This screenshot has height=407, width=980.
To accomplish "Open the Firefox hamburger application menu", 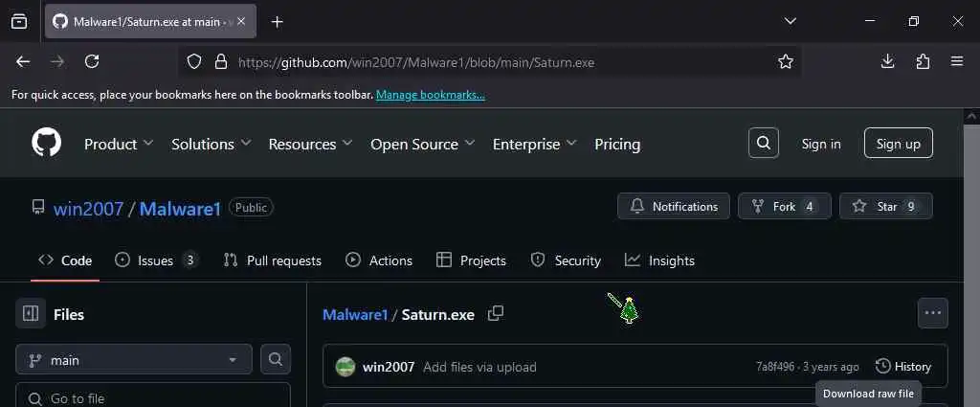I will (x=957, y=61).
